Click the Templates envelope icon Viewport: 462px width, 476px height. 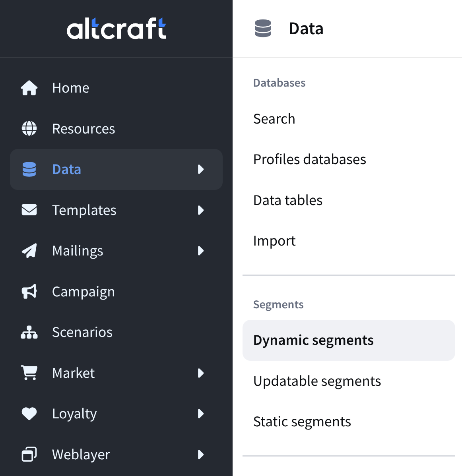[29, 210]
